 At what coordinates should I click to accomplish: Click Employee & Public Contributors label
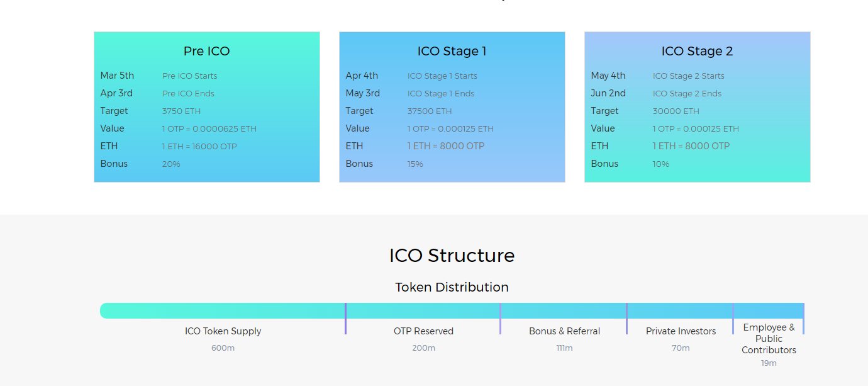(769, 339)
